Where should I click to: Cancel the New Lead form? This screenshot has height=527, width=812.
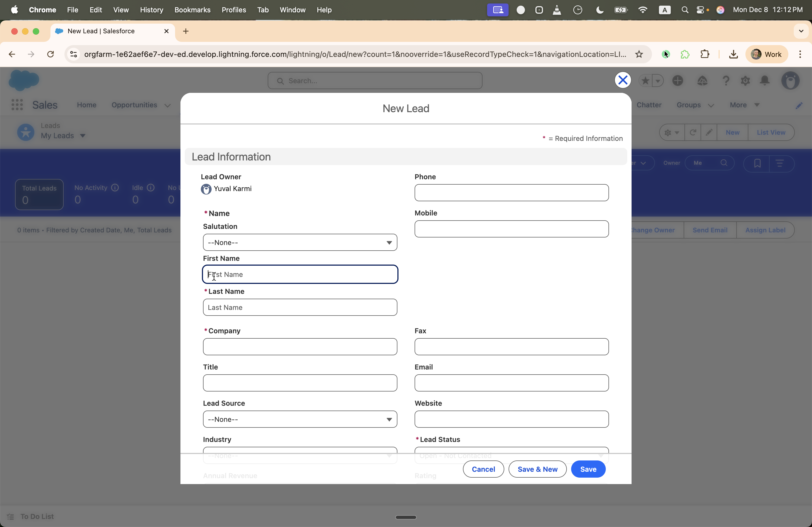(x=483, y=469)
